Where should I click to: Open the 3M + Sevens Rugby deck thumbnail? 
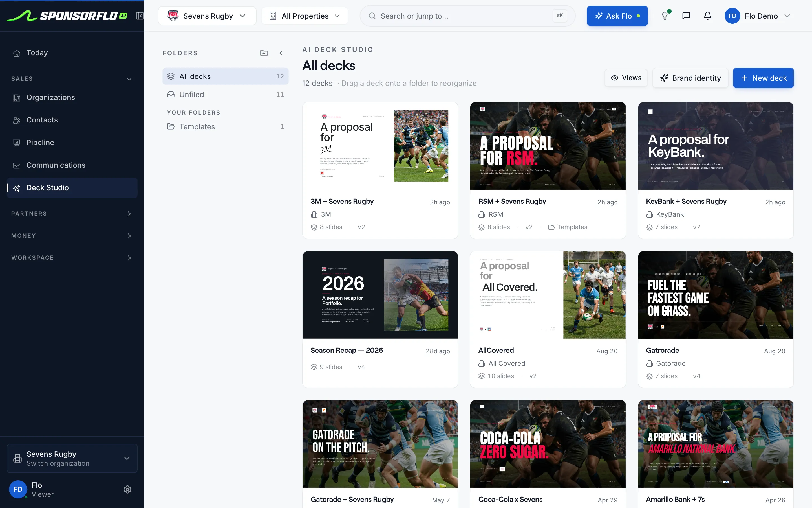click(x=380, y=146)
